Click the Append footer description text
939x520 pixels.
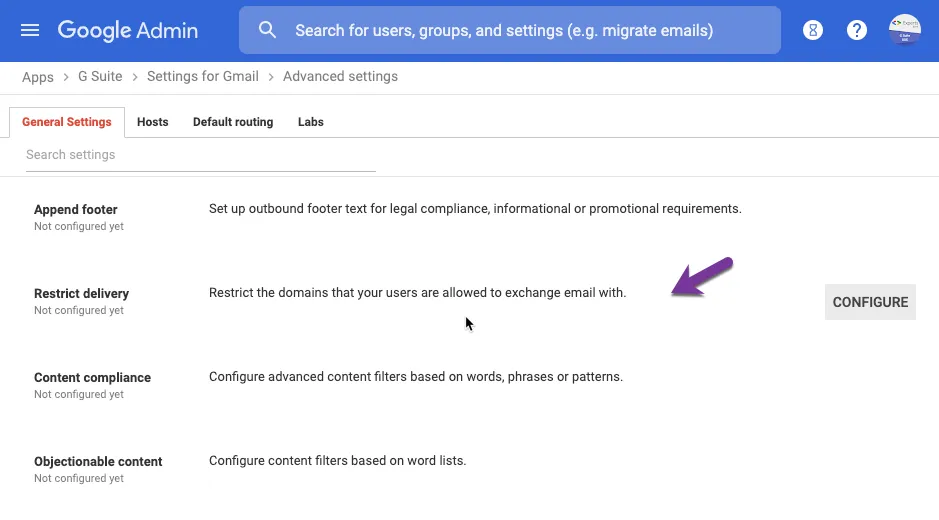[475, 208]
